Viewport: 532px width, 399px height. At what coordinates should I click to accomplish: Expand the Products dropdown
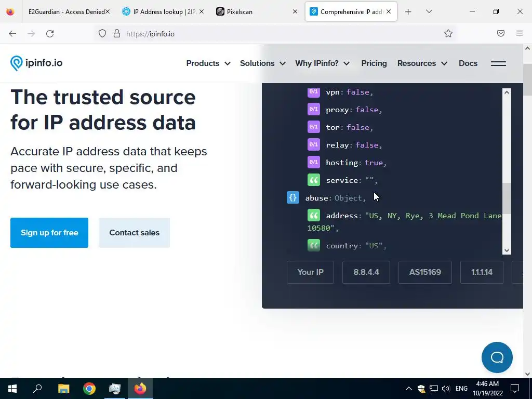tap(208, 63)
